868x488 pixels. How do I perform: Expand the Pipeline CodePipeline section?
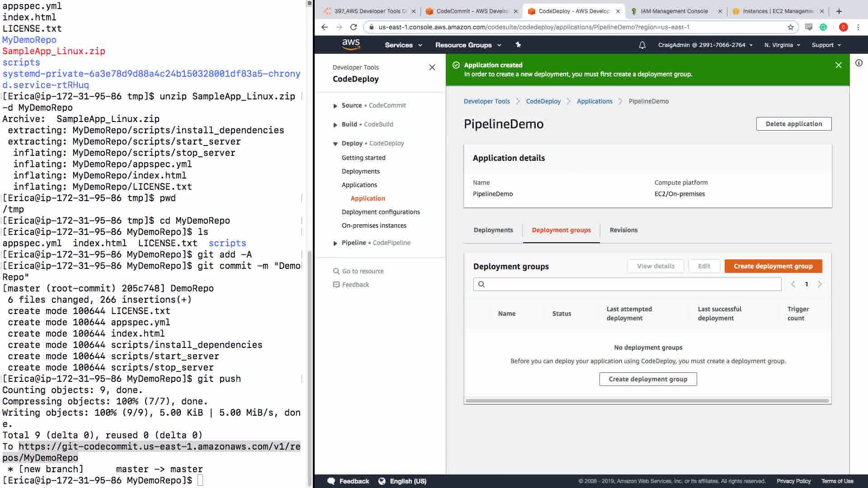[x=335, y=243]
